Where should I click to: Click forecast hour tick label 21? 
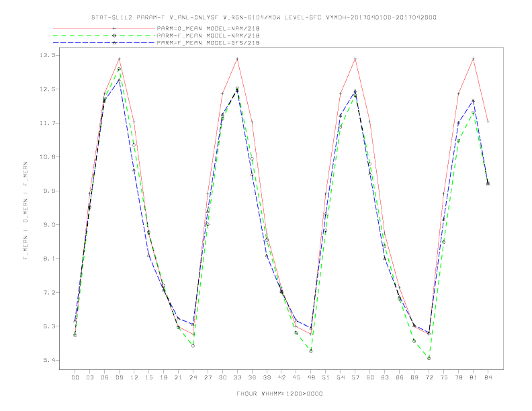(x=178, y=377)
